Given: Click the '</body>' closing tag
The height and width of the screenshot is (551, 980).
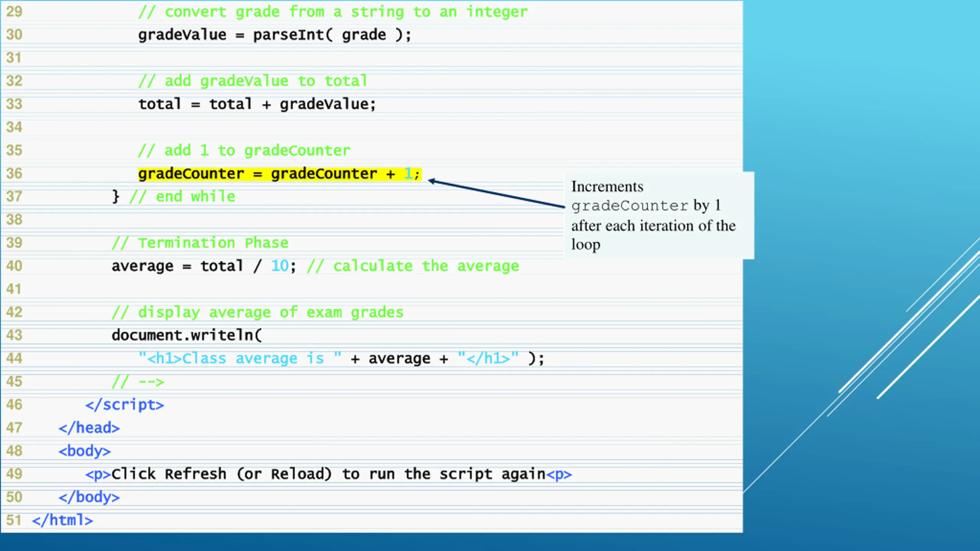Looking at the screenshot, I should (89, 497).
